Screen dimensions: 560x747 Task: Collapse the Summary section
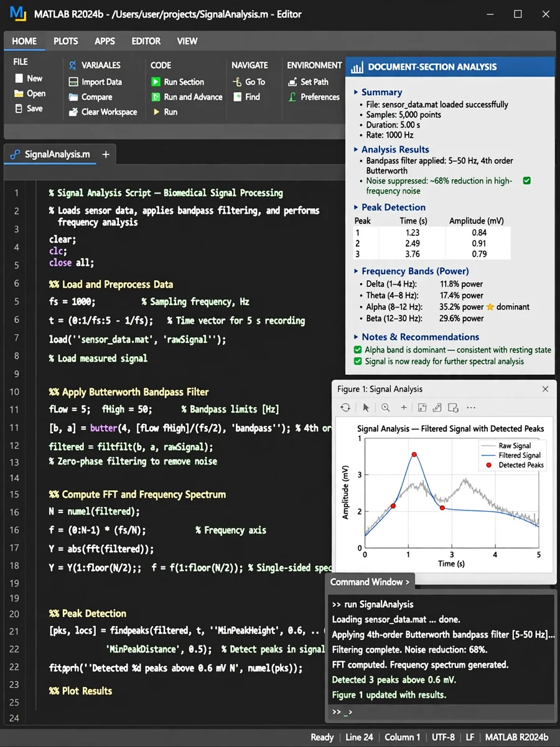(356, 92)
